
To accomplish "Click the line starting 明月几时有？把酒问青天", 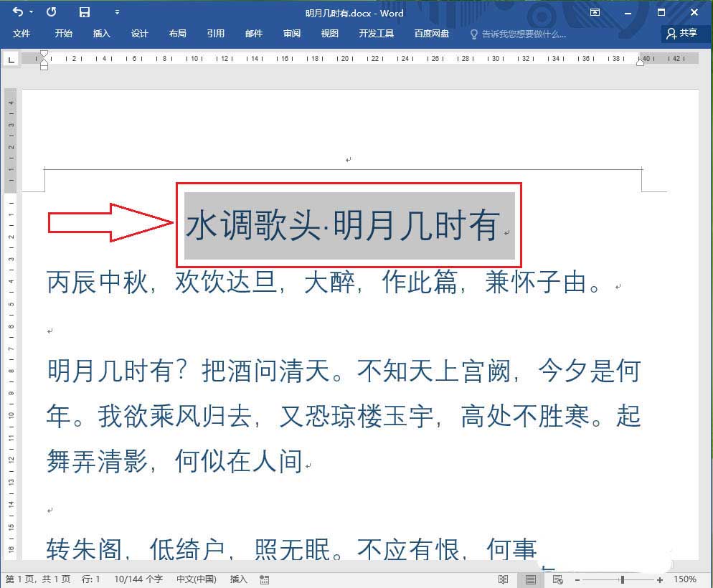I will pyautogui.click(x=344, y=371).
